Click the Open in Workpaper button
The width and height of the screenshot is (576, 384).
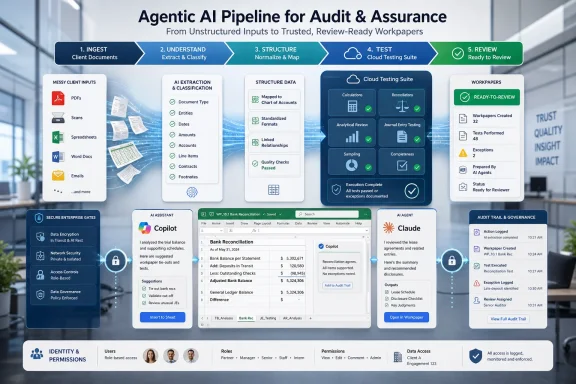point(406,317)
